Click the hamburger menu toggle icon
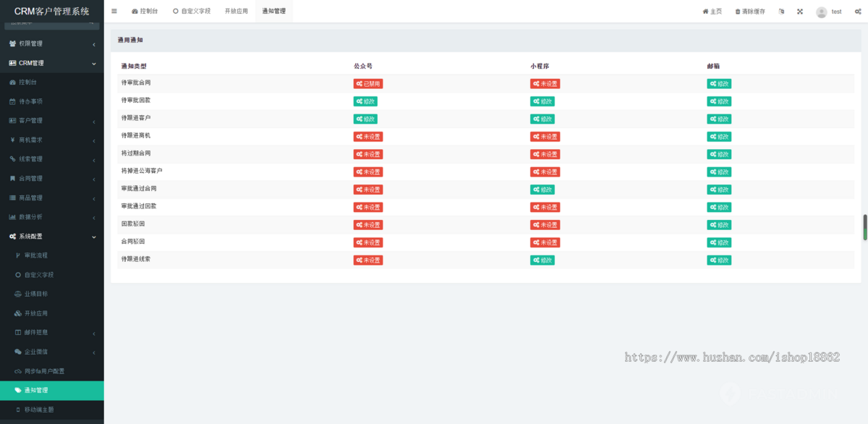Screen dimensions: 868x424 point(114,12)
